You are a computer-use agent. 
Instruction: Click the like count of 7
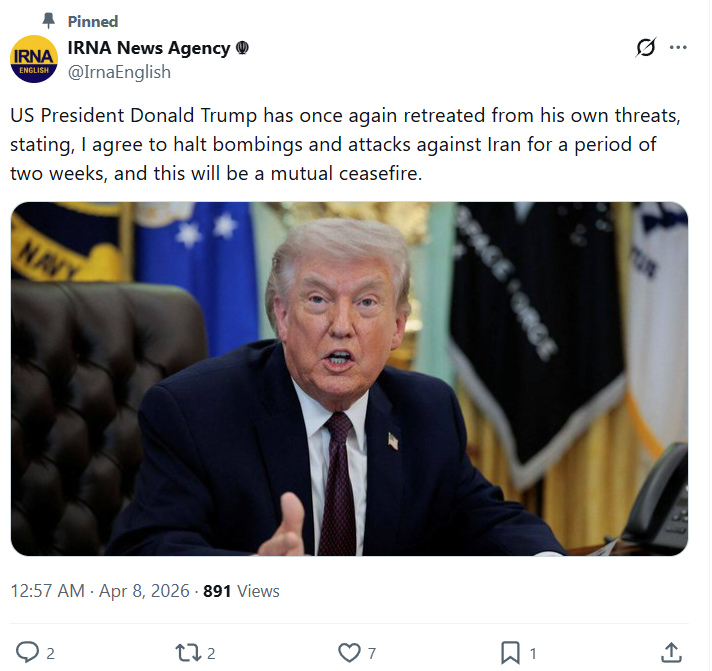(x=372, y=653)
